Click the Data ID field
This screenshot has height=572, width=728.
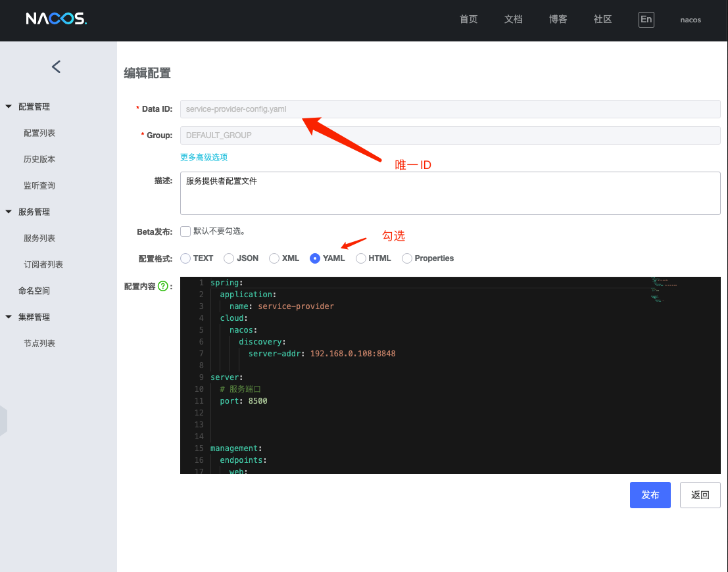click(x=450, y=109)
